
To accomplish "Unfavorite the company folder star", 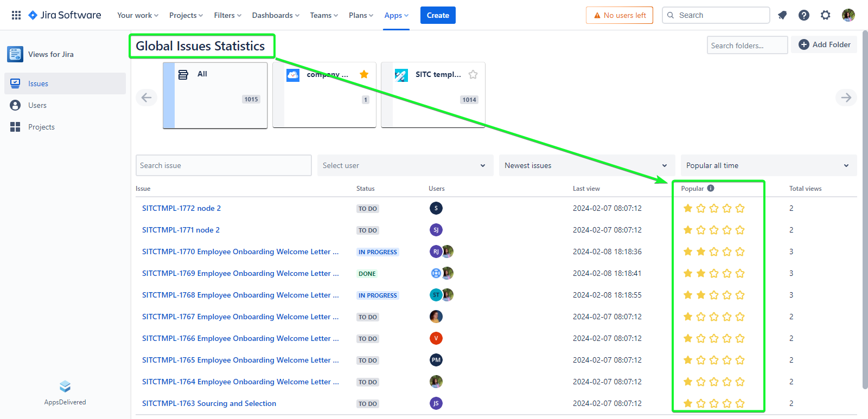I will pos(364,74).
